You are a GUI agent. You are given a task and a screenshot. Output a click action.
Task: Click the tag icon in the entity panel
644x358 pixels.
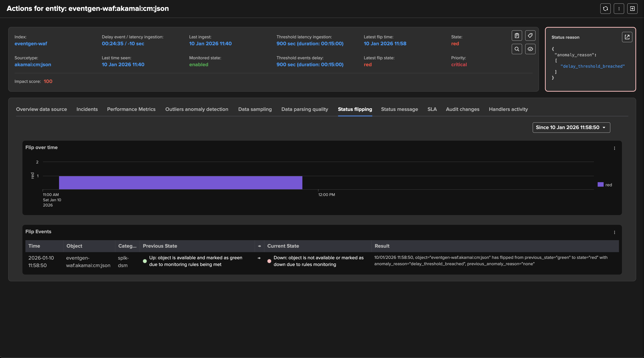coord(530,36)
